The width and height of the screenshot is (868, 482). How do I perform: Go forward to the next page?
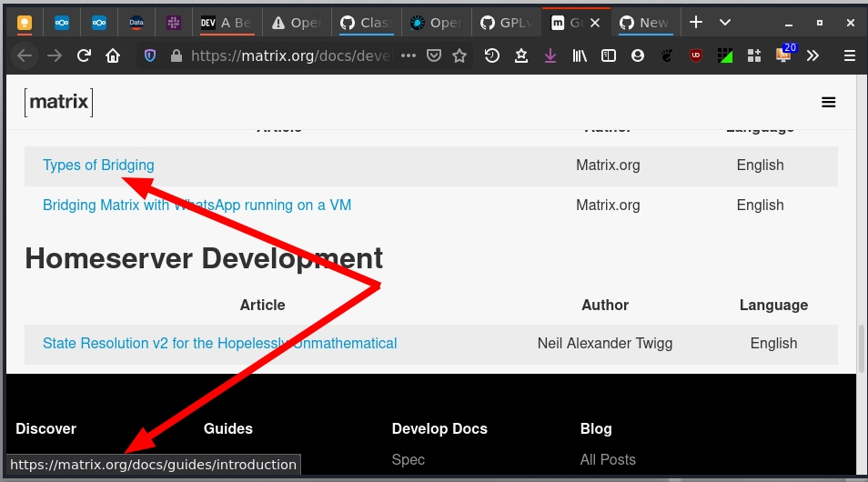(x=55, y=55)
